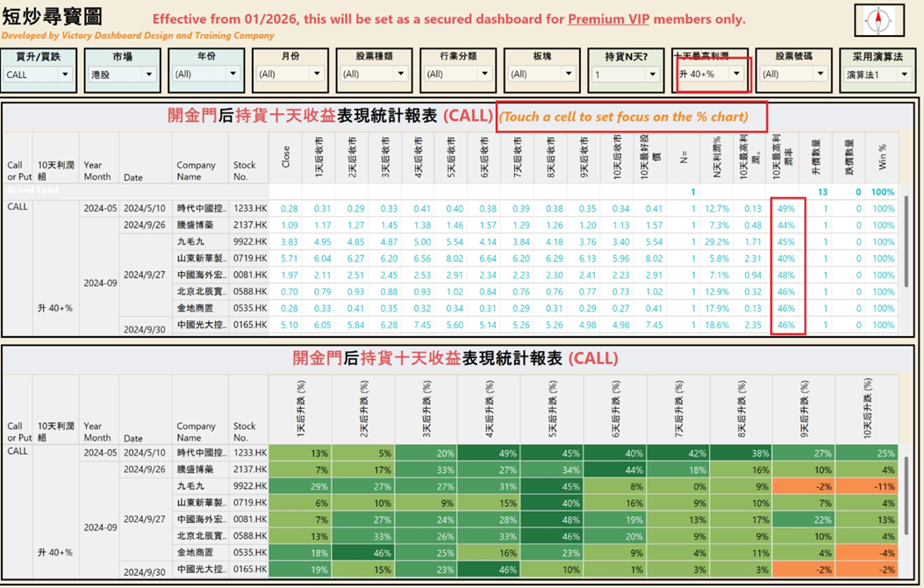Open the 持貨N天 holding days dropdown

[x=652, y=75]
